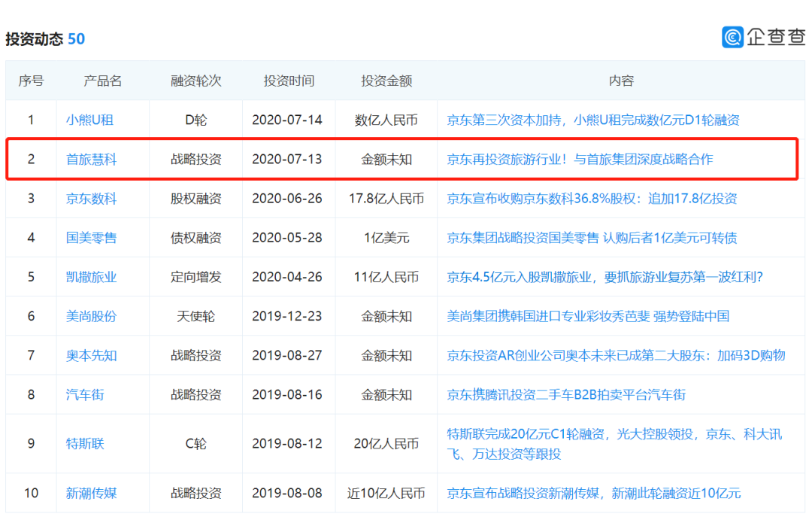Open the 美尚股份 product link
Screen dimensions: 812x529
[91, 316]
